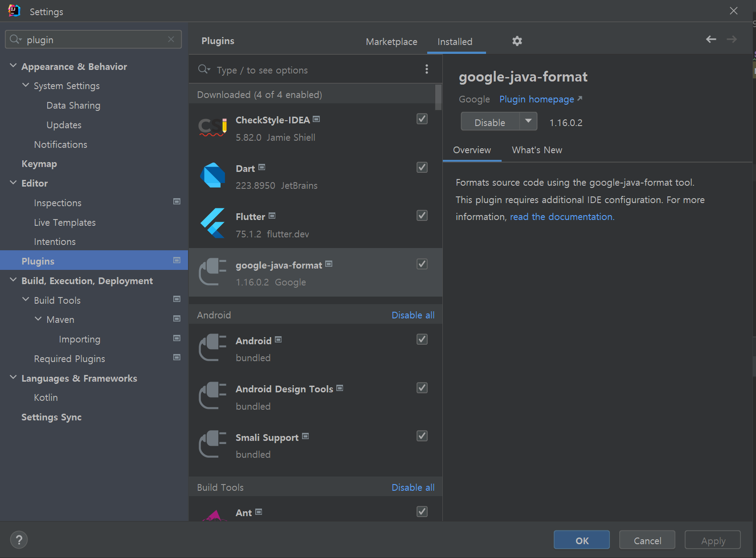The image size is (756, 558).
Task: Open the plugins gear settings menu
Action: 517,41
